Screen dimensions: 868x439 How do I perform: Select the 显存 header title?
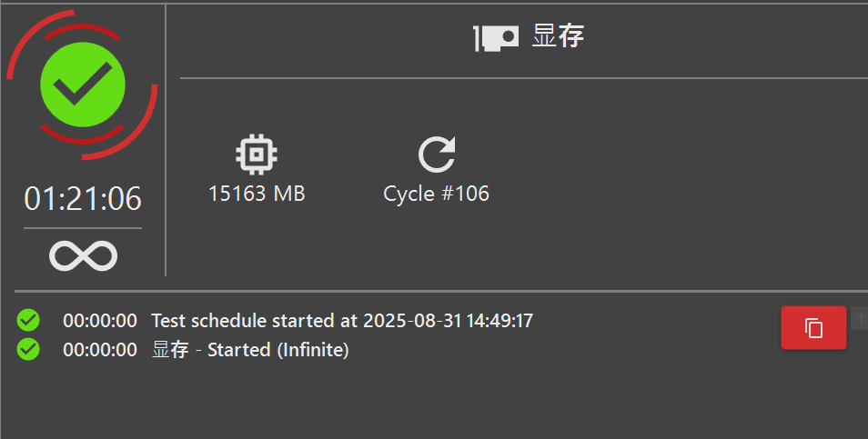click(558, 36)
